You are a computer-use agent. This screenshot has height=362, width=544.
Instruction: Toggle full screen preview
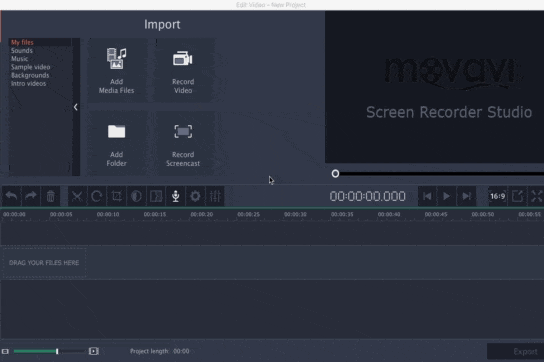(x=536, y=196)
